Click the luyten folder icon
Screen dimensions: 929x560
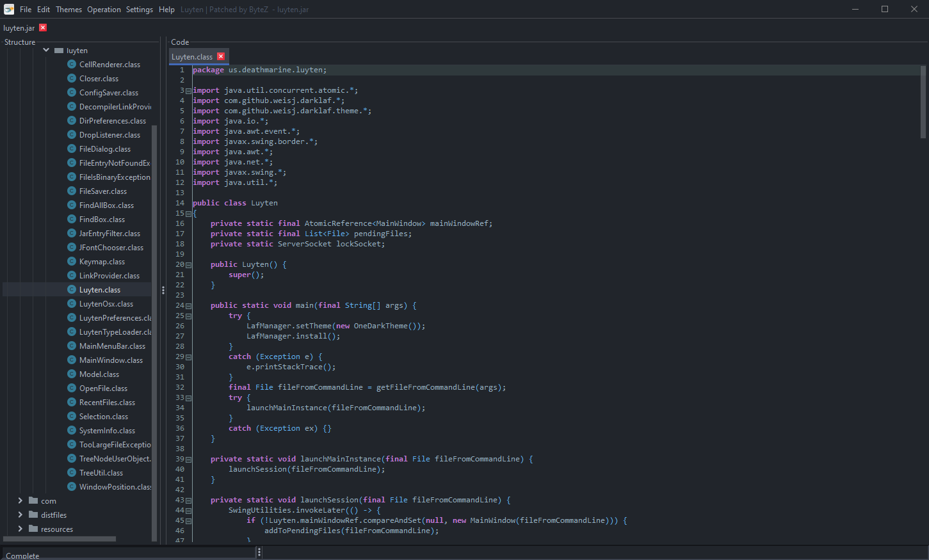[59, 50]
